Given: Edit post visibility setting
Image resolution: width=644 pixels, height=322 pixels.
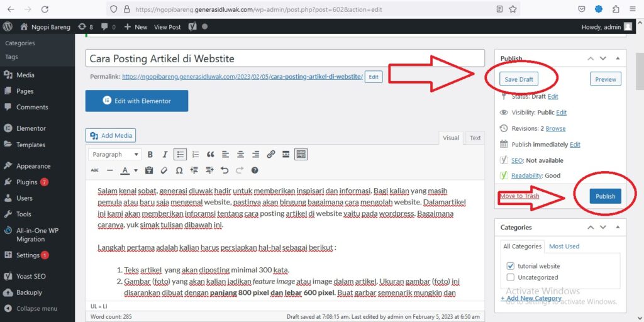Looking at the screenshot, I should tap(562, 113).
